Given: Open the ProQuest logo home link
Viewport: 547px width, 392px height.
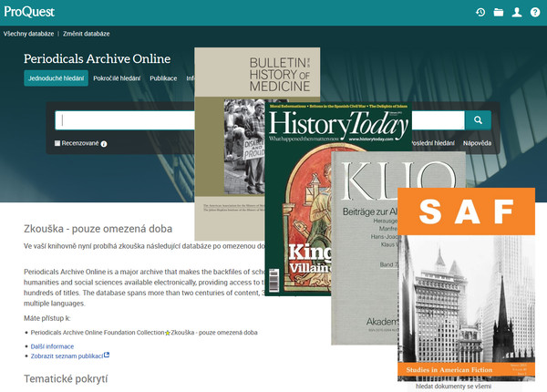Looking at the screenshot, I should click(x=29, y=12).
